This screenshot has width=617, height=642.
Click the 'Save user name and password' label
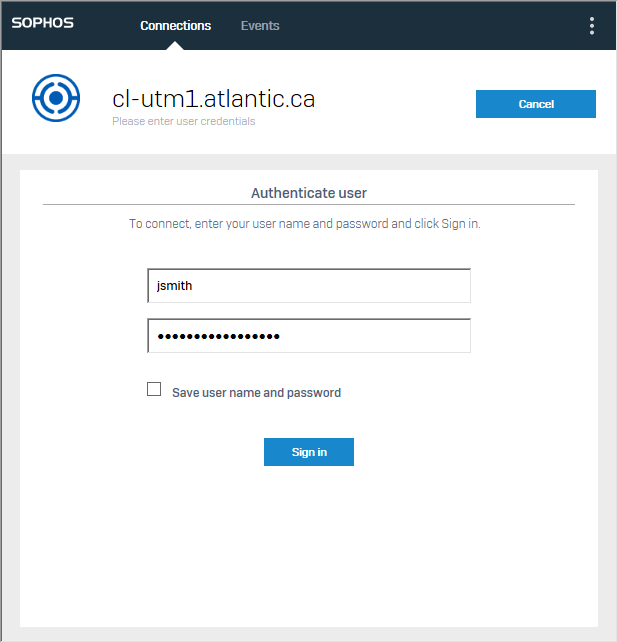point(256,393)
